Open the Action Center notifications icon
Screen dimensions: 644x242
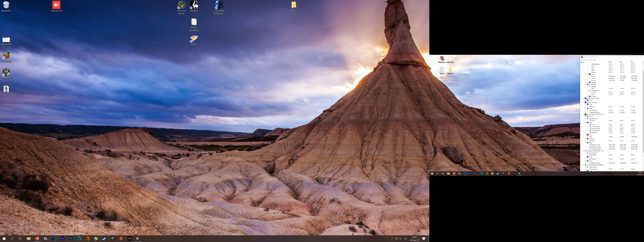point(424,239)
